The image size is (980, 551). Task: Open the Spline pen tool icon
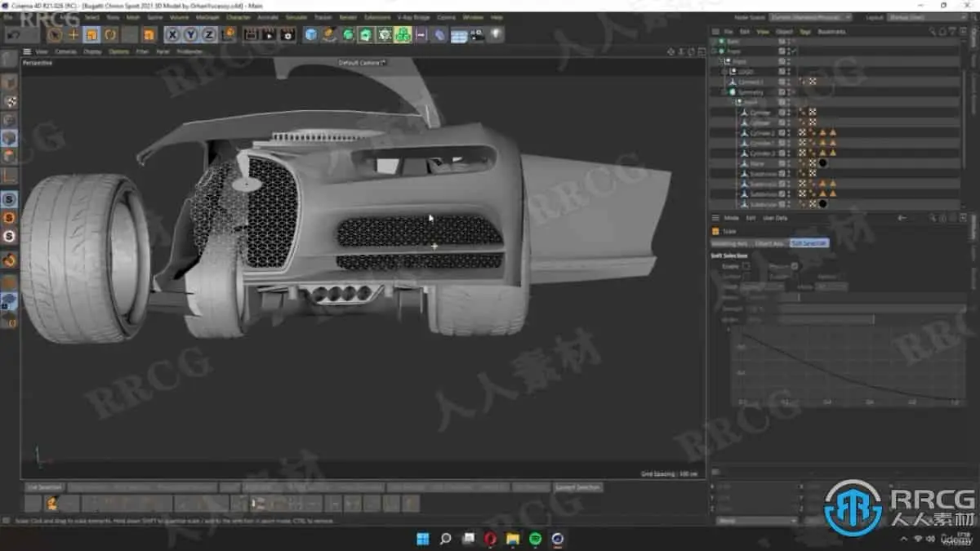point(329,34)
